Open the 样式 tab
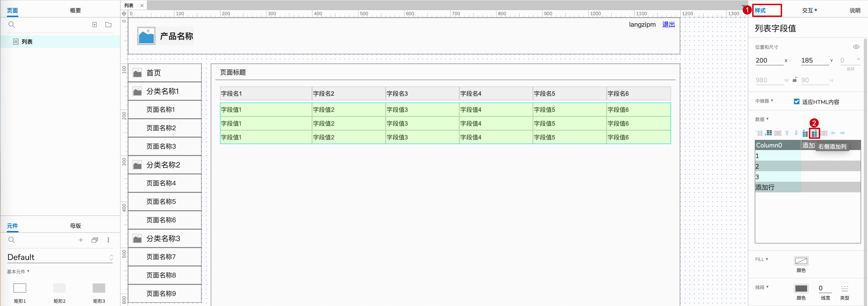This screenshot has height=306, width=868. pyautogui.click(x=760, y=10)
